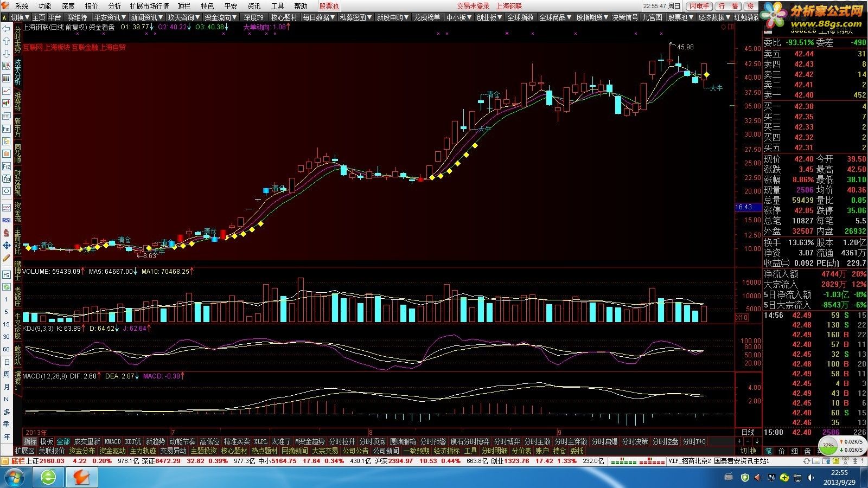The height and width of the screenshot is (488, 868).
Task: Click the 37% green speed indicator circle
Action: click(828, 446)
